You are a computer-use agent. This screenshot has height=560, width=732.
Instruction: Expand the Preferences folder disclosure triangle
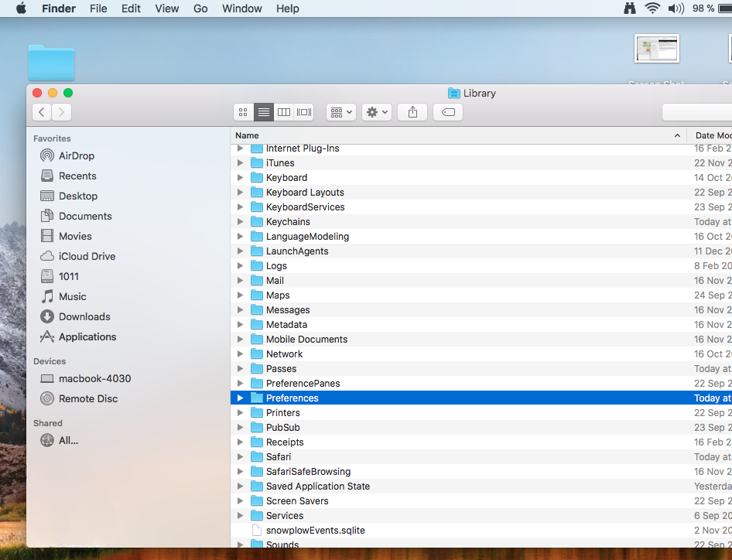241,398
